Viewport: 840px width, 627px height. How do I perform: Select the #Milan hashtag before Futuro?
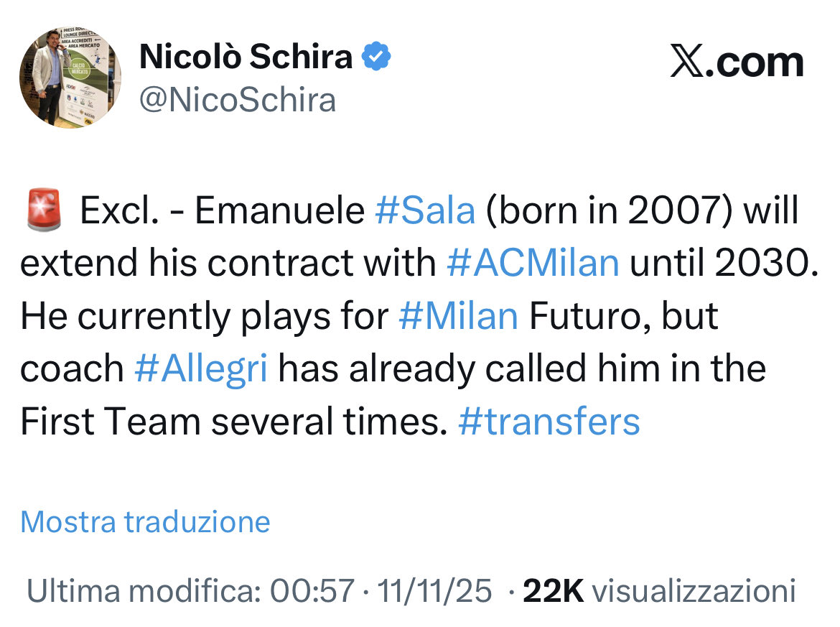[457, 317]
